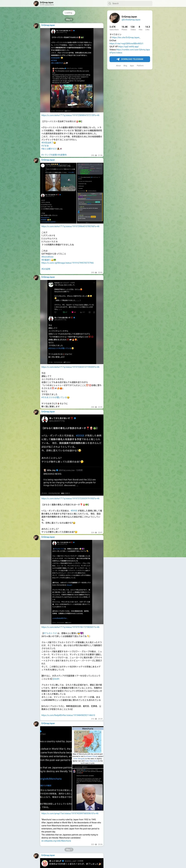This screenshot has width=186, height=868.
Task: Open the Pam Bondi breaking news post image
Action: click(x=72, y=455)
